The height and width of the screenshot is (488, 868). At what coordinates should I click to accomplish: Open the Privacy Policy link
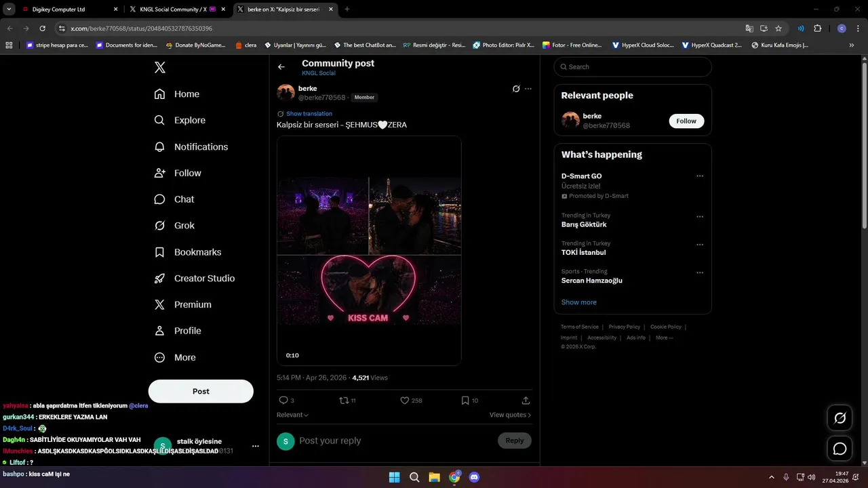(x=624, y=327)
